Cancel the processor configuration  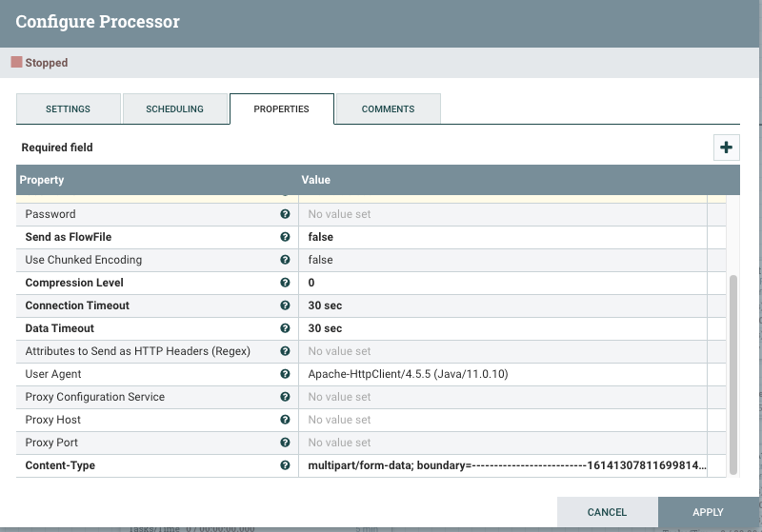click(607, 512)
